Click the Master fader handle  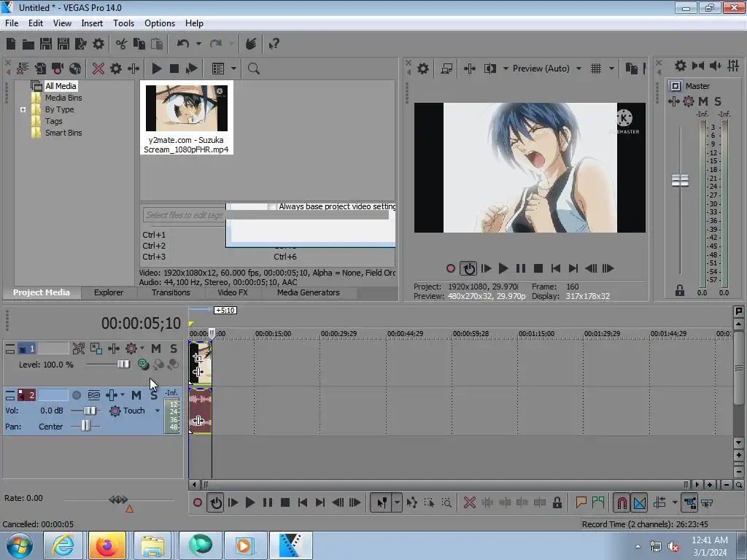coord(681,181)
